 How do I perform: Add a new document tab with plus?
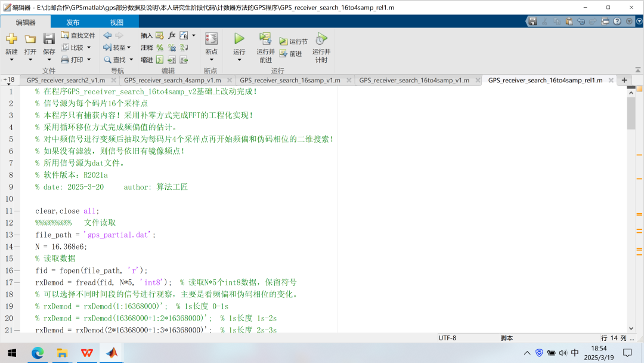(x=624, y=80)
